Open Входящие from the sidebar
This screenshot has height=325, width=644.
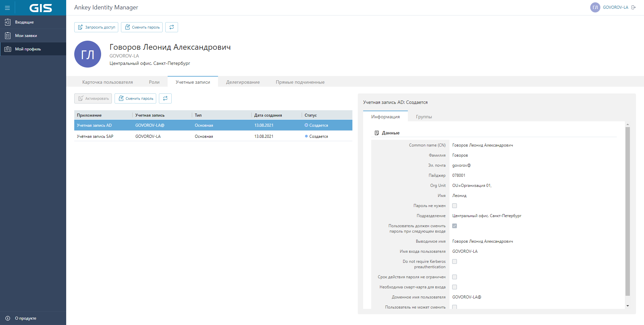(x=24, y=22)
